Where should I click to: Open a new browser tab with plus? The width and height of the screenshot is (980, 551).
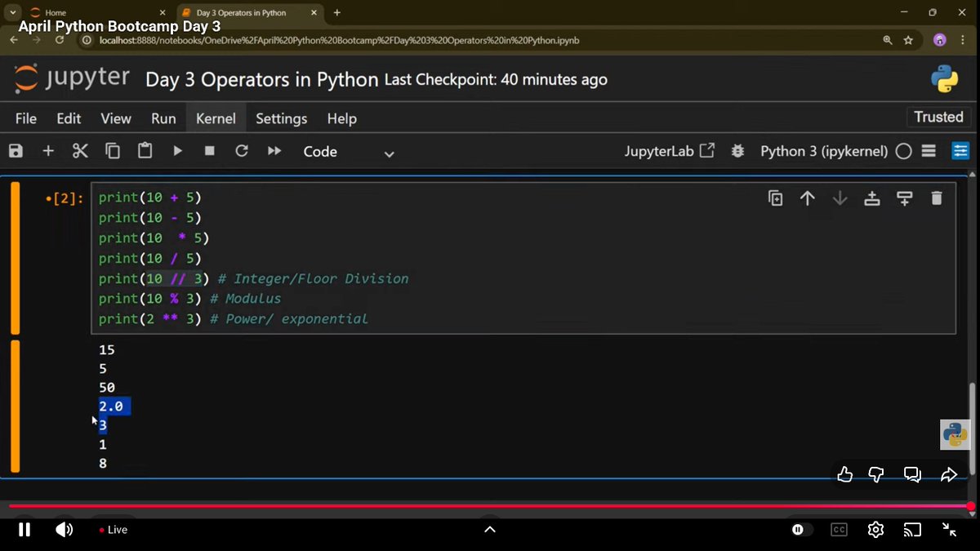(337, 12)
